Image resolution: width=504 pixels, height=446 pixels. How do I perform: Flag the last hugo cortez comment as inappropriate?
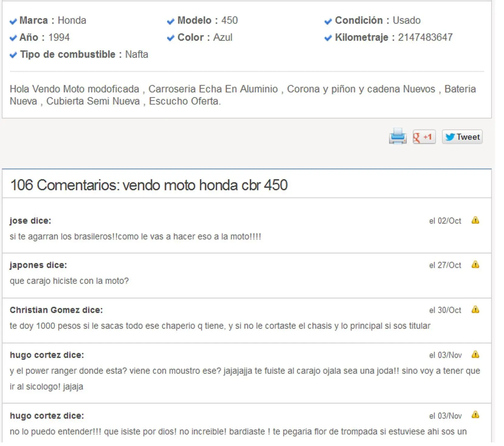pos(476,416)
